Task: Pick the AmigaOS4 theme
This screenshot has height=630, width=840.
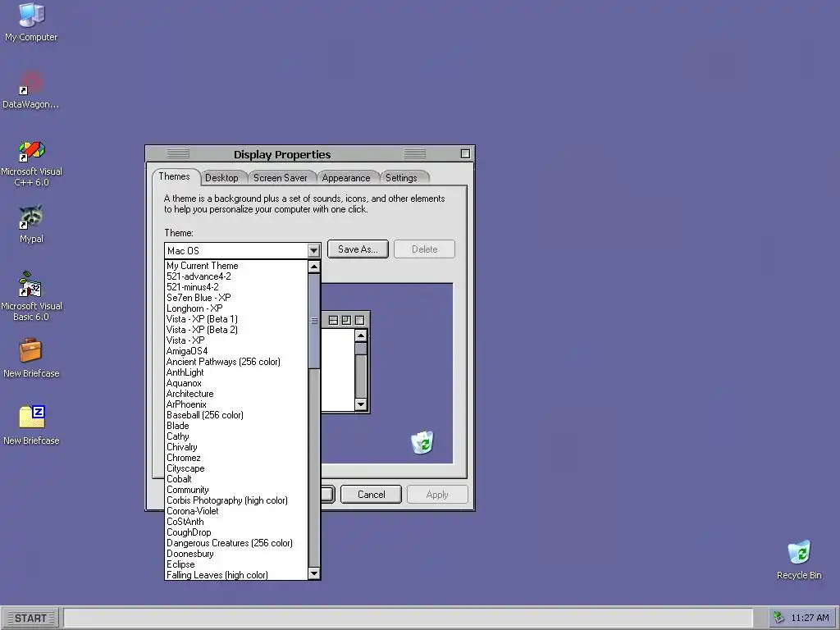Action: coord(236,351)
